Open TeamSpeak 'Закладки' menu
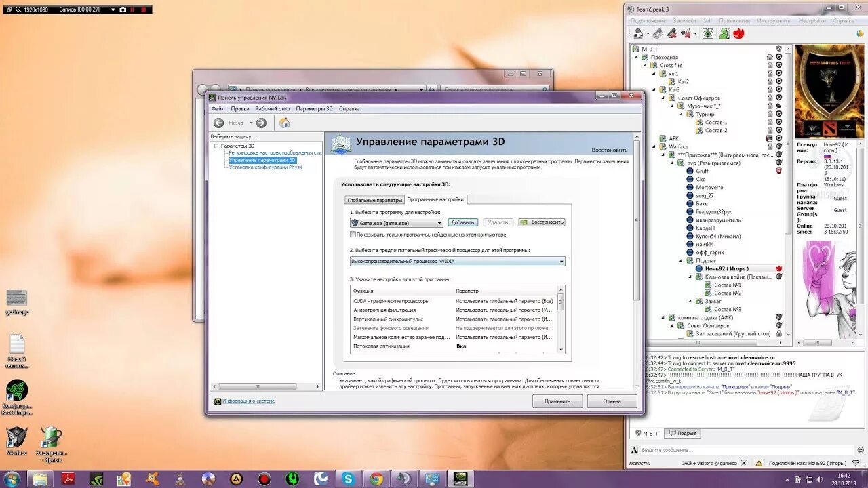Viewport: 868px width, 488px height. 684,20
